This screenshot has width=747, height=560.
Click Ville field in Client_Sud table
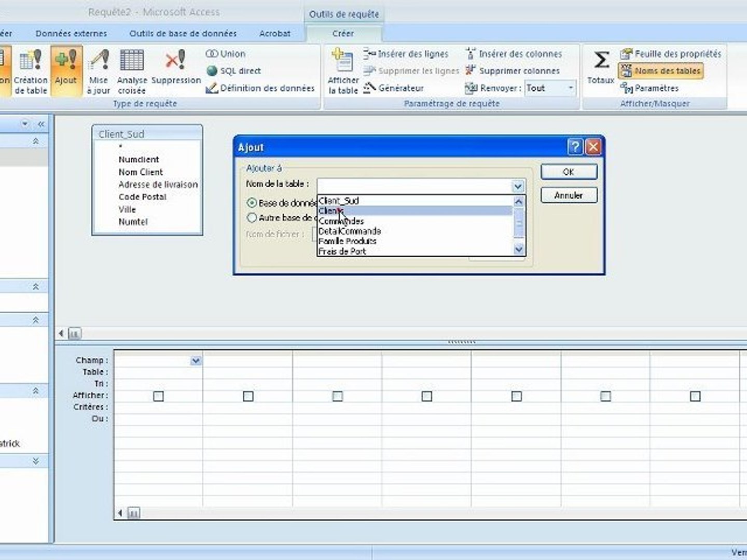[x=127, y=209]
